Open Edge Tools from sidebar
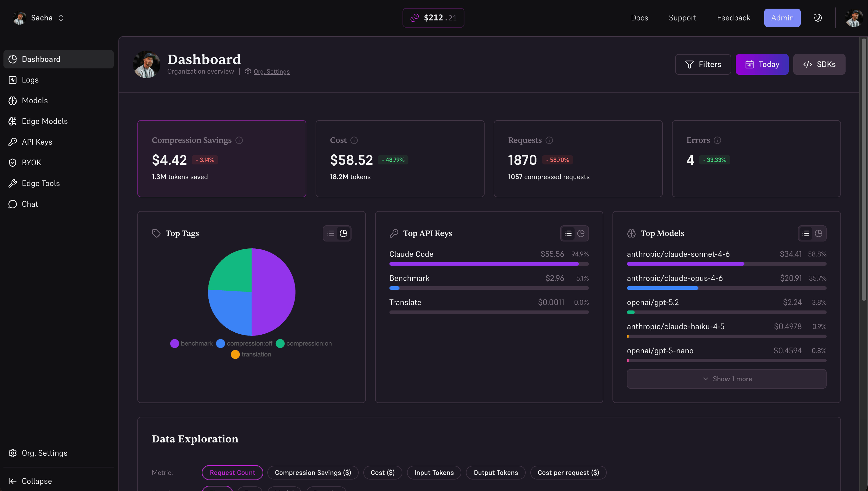 click(58, 183)
